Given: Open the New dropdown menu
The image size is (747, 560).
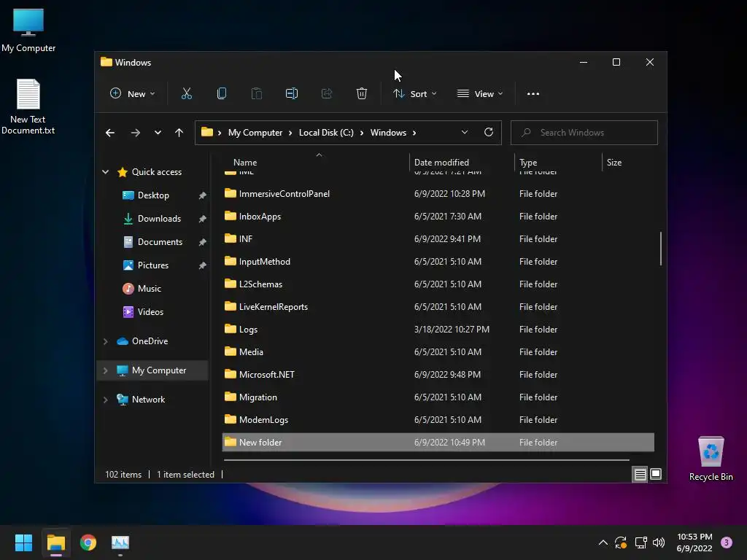Looking at the screenshot, I should coord(133,94).
